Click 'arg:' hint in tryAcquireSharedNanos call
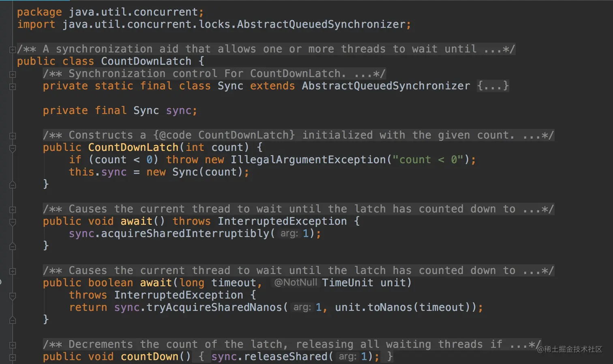 pos(302,308)
